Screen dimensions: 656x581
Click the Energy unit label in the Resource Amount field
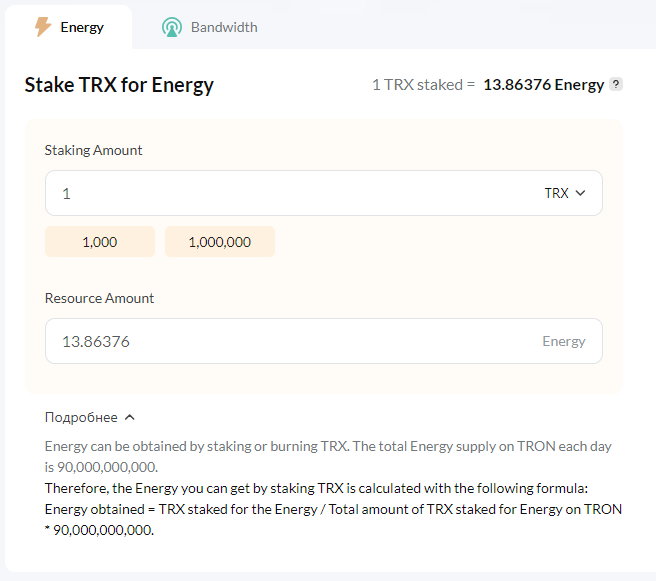(564, 341)
